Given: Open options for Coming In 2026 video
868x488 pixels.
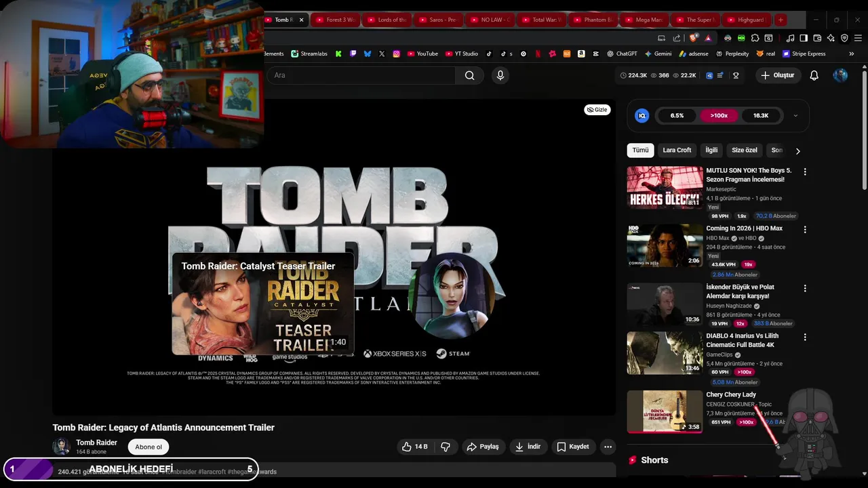Looking at the screenshot, I should pos(805,230).
